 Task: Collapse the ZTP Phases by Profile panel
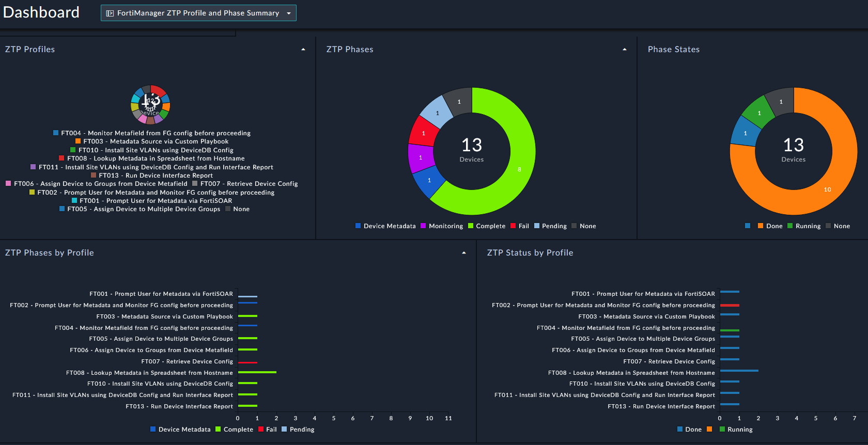click(x=464, y=253)
